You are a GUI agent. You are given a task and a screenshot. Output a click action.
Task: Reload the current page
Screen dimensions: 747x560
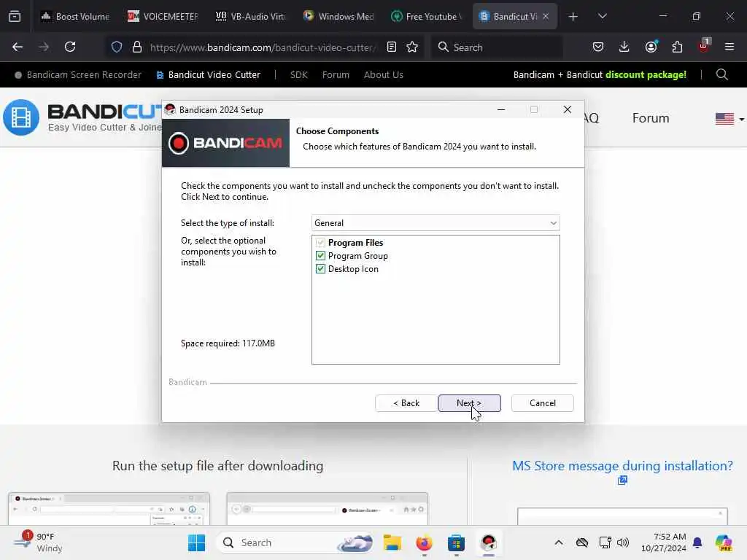coord(70,47)
